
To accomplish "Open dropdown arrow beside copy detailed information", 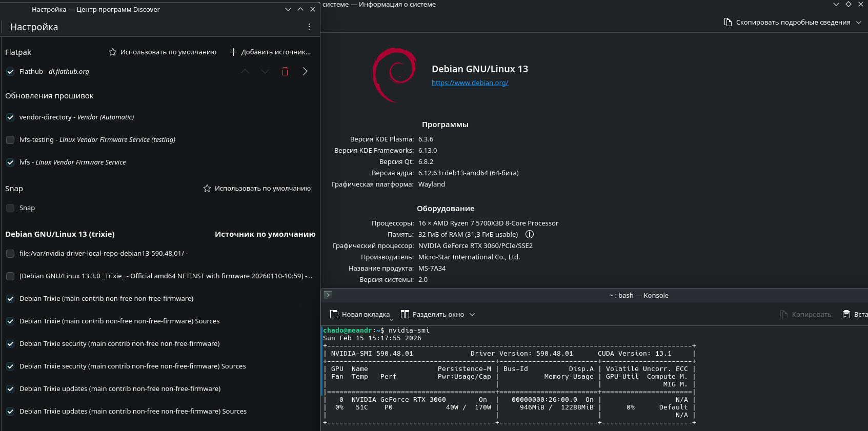I will coord(859,22).
